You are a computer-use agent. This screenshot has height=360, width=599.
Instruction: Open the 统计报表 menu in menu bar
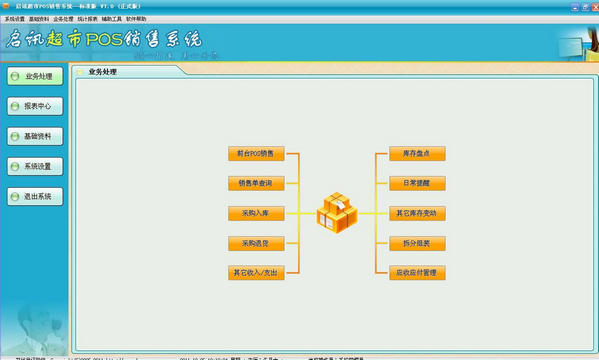87,19
